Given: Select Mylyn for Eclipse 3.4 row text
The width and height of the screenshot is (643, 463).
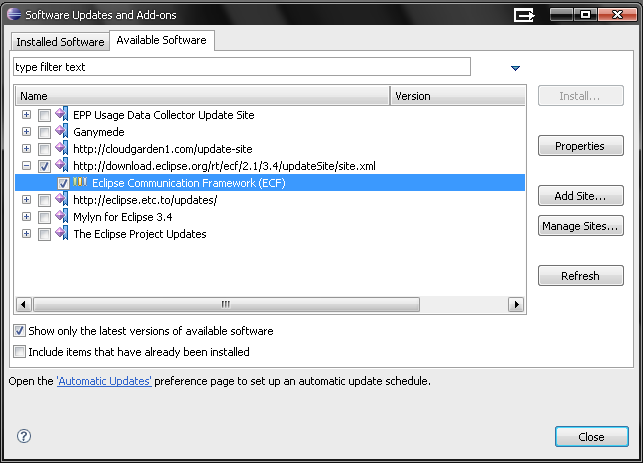Looking at the screenshot, I should coord(123,217).
